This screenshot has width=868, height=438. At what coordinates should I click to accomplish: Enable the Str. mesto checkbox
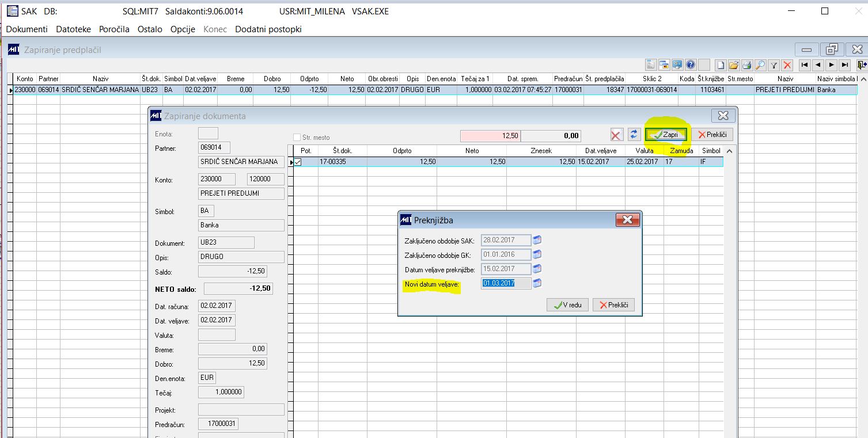coord(297,138)
